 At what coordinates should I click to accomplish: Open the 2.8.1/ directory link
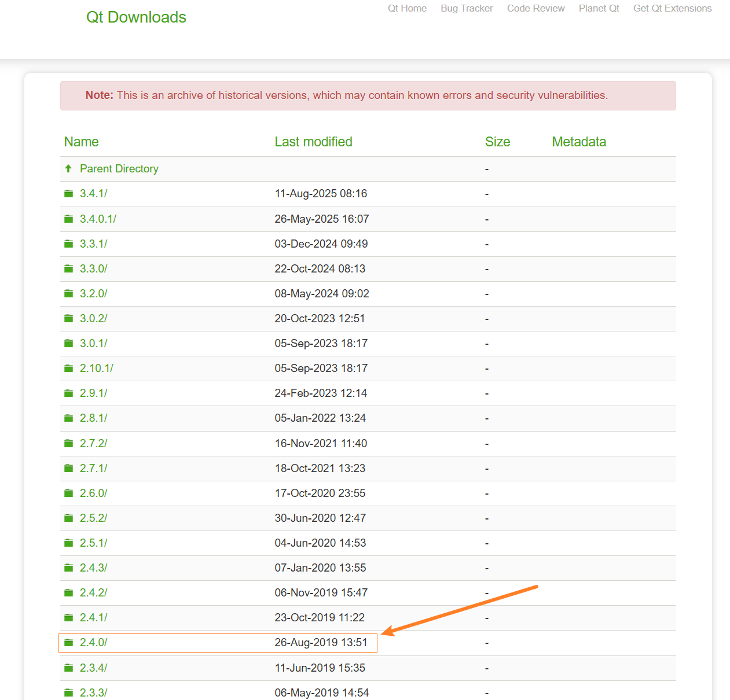click(94, 418)
